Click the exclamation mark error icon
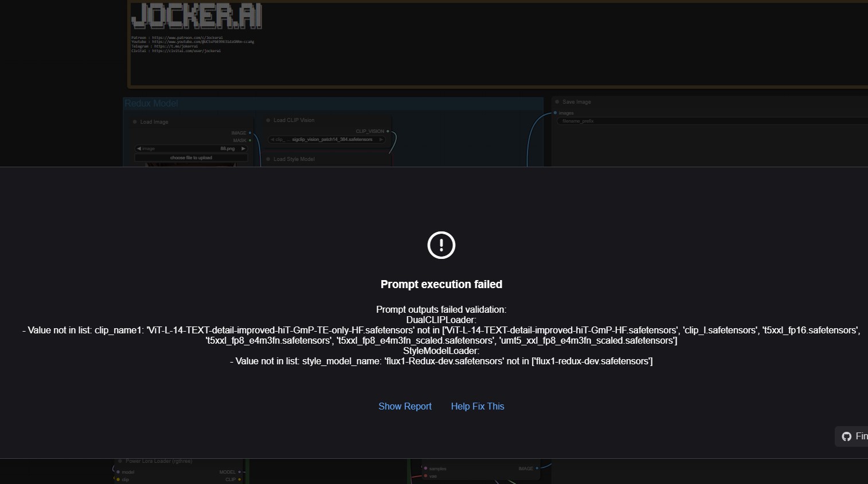The height and width of the screenshot is (484, 868). 441,245
